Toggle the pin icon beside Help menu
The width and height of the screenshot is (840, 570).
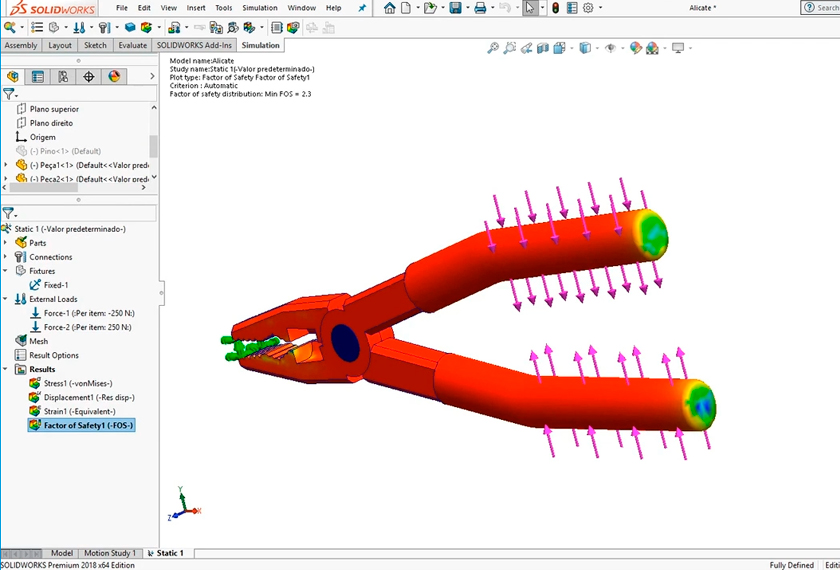click(x=362, y=8)
